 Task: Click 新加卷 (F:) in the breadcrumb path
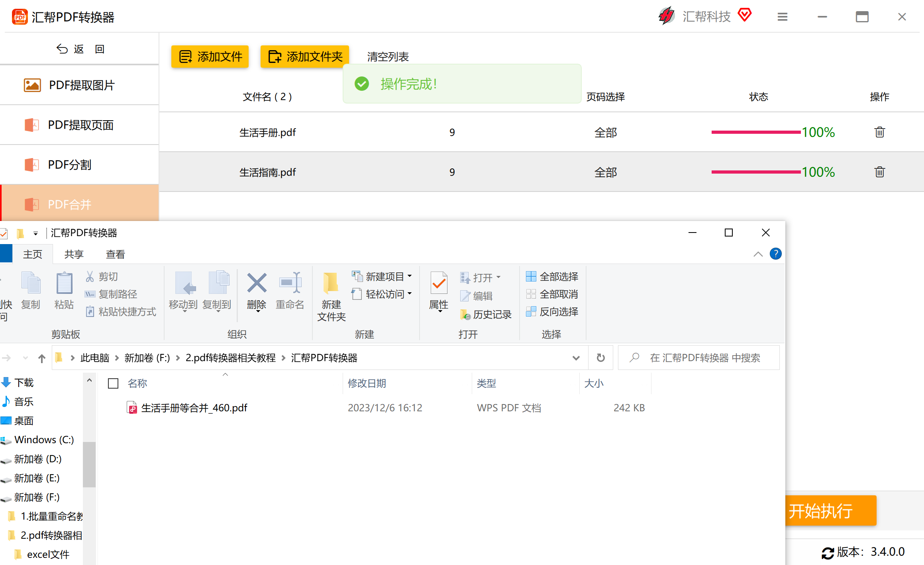pyautogui.click(x=147, y=358)
